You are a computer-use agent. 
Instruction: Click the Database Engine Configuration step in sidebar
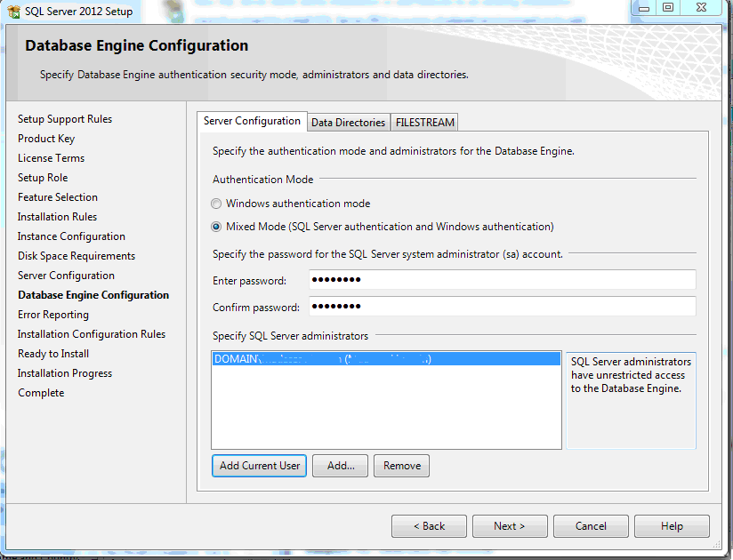pos(93,295)
